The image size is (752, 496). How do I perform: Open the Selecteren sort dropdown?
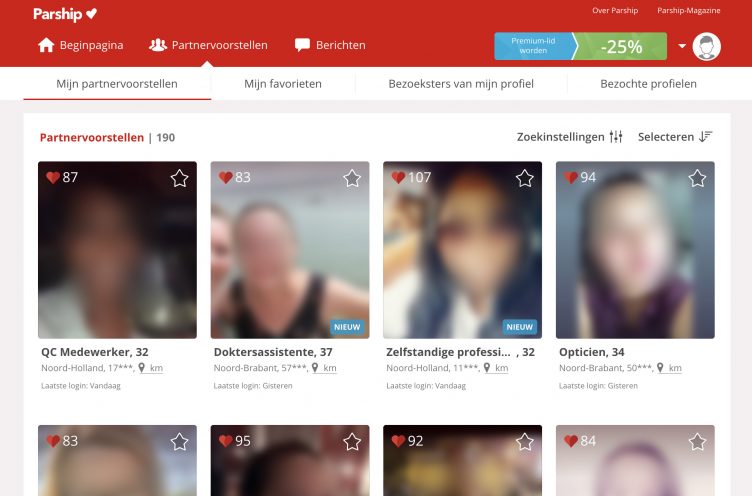(675, 137)
